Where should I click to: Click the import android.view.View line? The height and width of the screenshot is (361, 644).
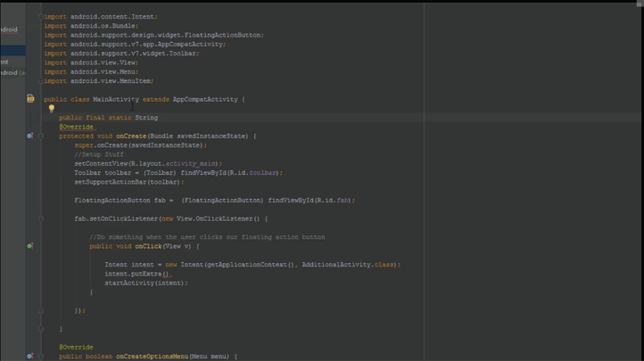coord(91,62)
